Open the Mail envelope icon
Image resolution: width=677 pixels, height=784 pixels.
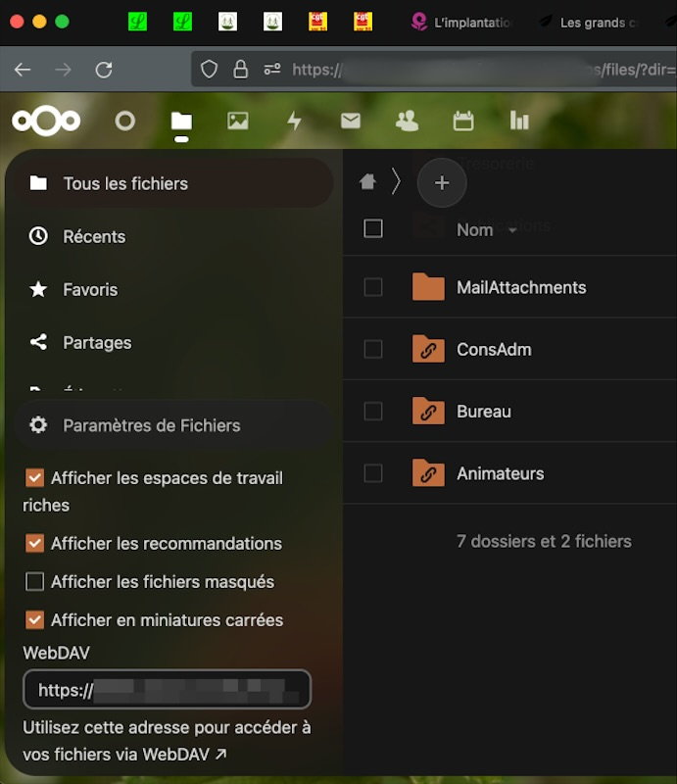tap(350, 121)
